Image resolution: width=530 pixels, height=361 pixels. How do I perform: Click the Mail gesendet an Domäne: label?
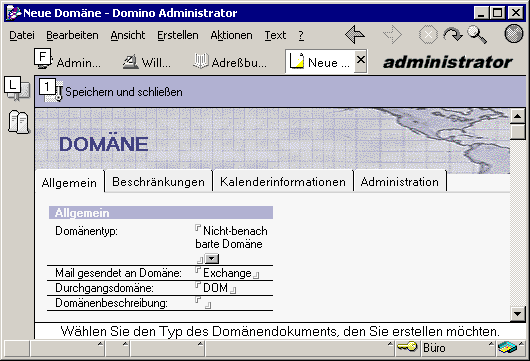tap(118, 273)
